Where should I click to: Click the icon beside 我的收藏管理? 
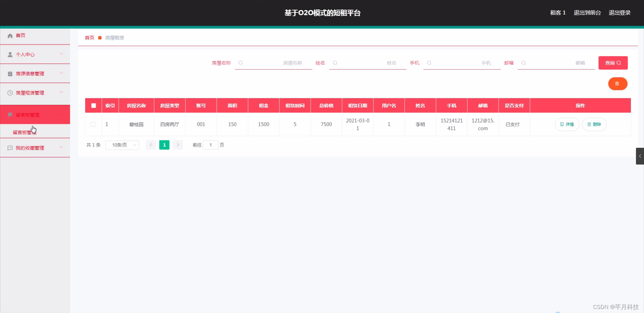pyautogui.click(x=10, y=148)
